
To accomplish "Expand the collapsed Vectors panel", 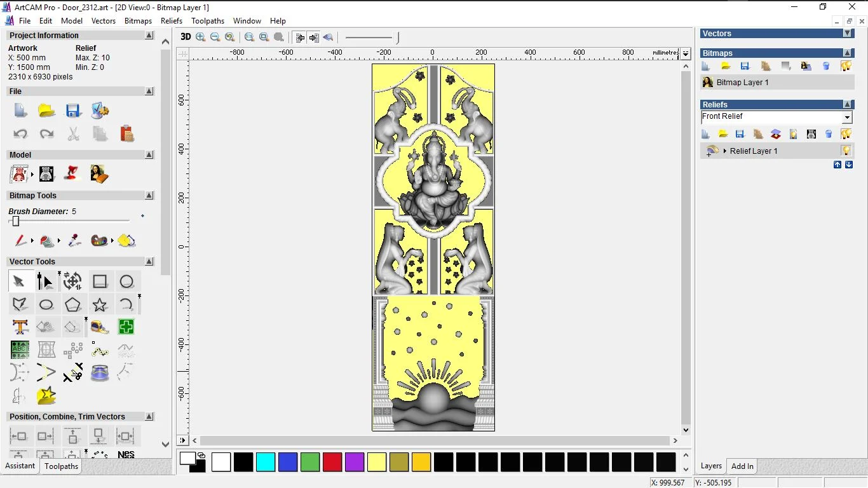I will click(x=847, y=33).
